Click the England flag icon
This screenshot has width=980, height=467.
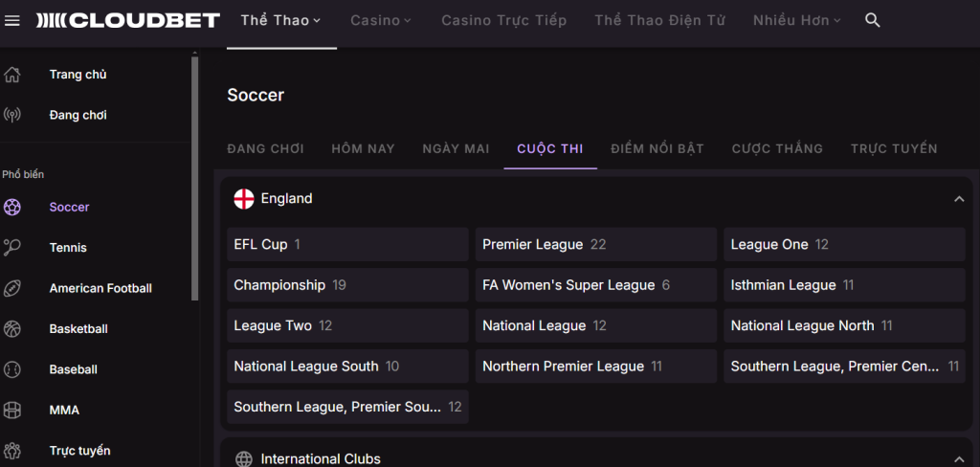point(244,199)
